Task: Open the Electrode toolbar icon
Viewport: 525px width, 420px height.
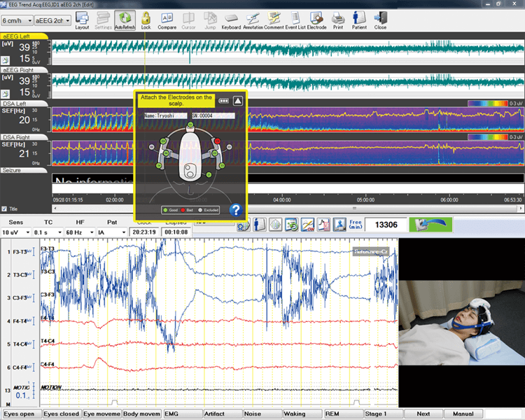Action: pos(316,20)
